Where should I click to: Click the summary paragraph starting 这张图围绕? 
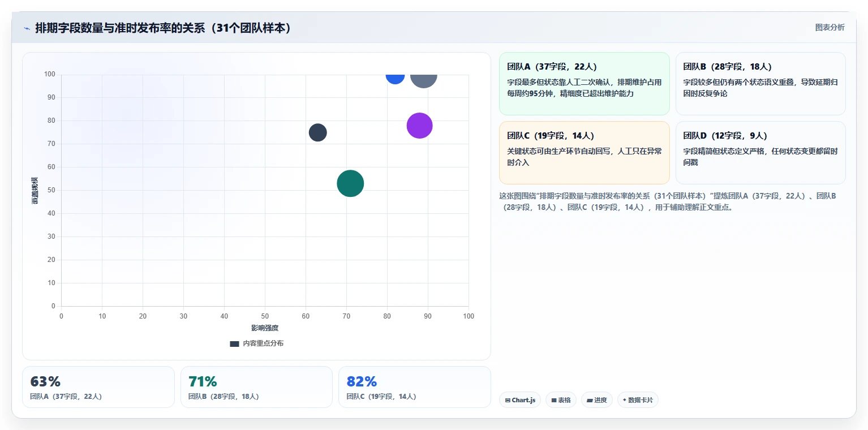pyautogui.click(x=668, y=201)
